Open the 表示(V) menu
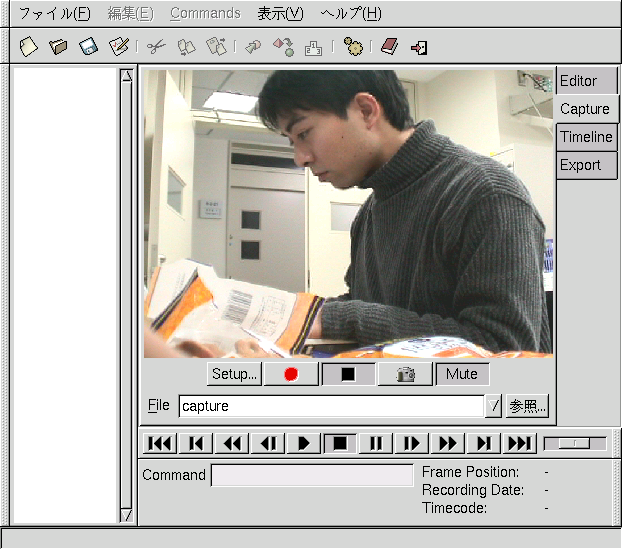The height and width of the screenshot is (549, 622). (x=280, y=13)
